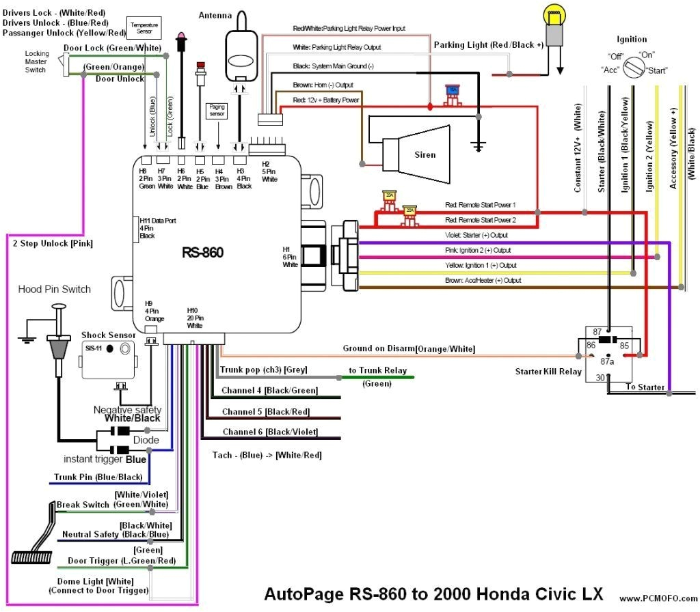700x612 pixels.
Task: Open the www.PCMOFO.com link
Action: (656, 598)
